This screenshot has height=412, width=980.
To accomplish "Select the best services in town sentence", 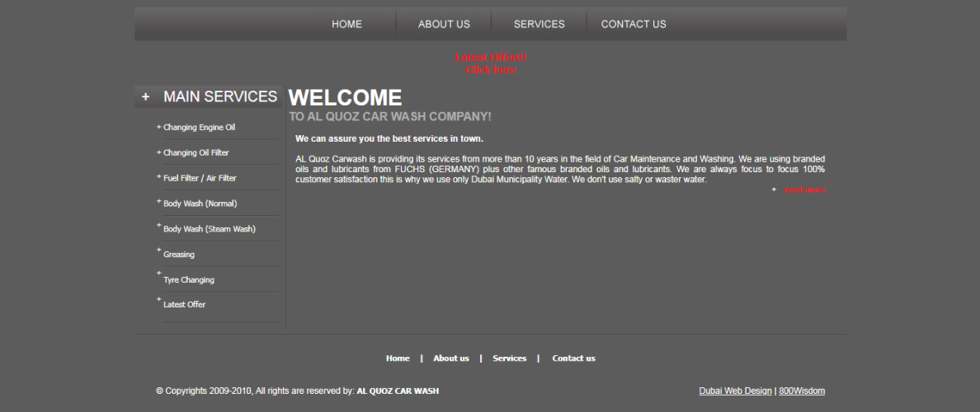I will pos(389,138).
